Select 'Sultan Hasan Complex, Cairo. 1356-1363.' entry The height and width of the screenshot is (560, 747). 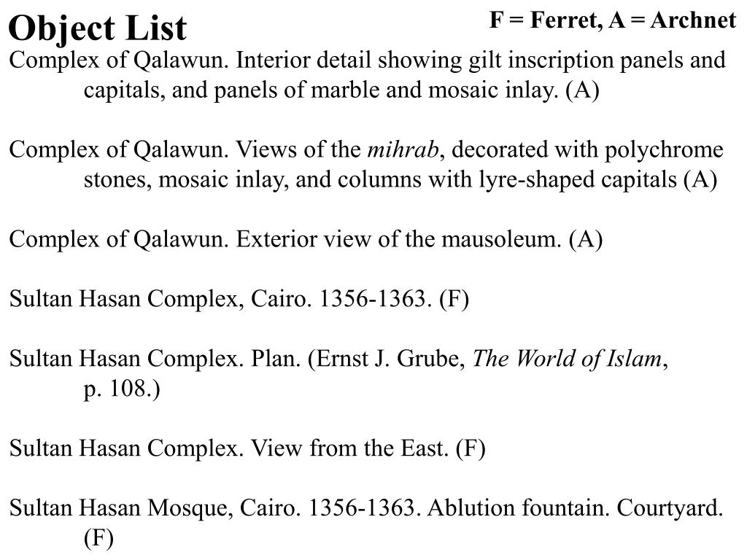point(239,299)
